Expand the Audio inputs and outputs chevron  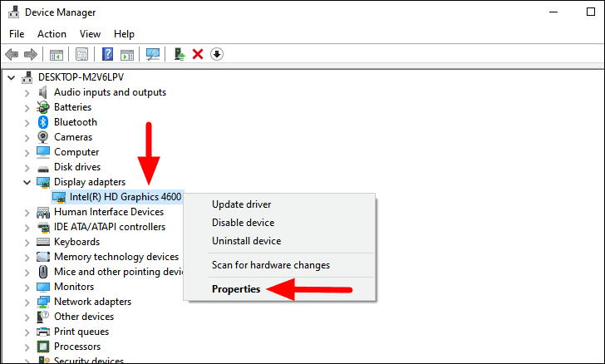pyautogui.click(x=27, y=93)
